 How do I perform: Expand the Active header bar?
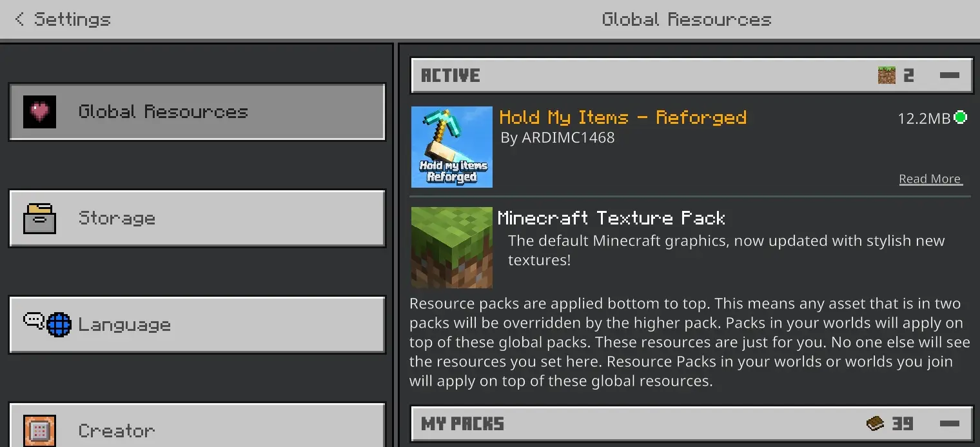(691, 75)
